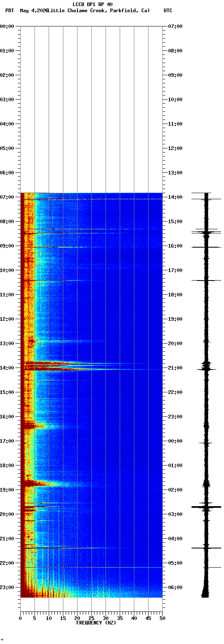Image resolution: width=224 pixels, height=644 pixels.
Task: Click the '40' frequency tick label
Action: pos(134,618)
